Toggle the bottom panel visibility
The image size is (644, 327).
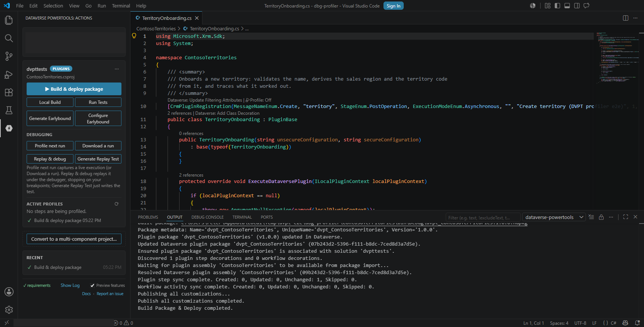tap(567, 6)
